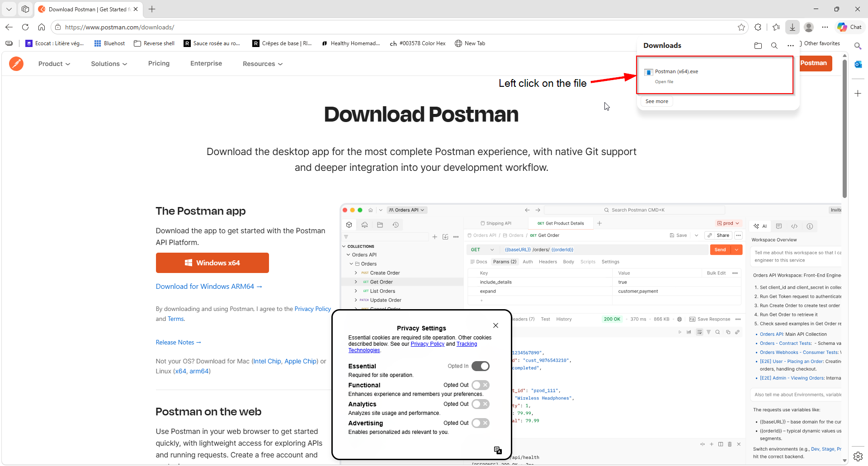Follow Download for Windows ARM64 link
This screenshot has height=466, width=868.
click(209, 287)
